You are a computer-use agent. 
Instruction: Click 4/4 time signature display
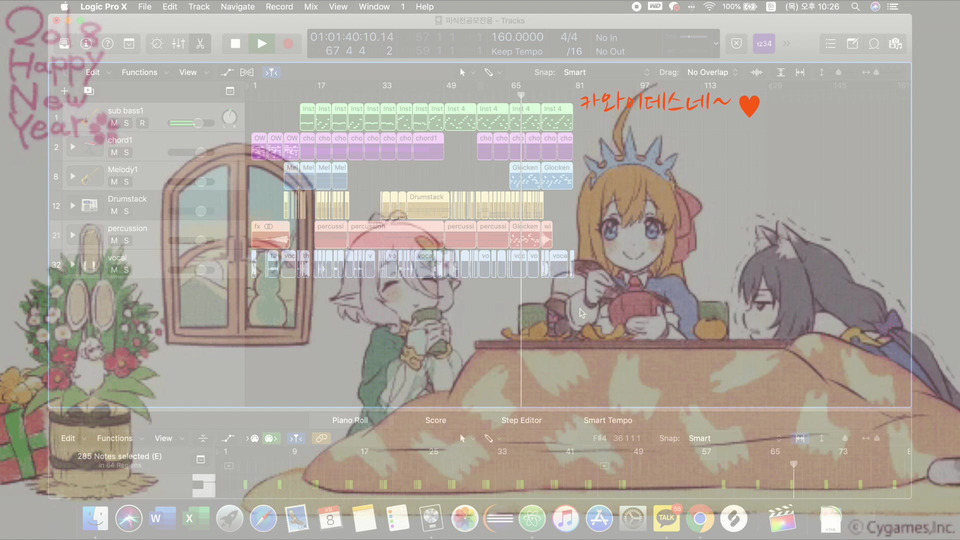[x=569, y=37]
